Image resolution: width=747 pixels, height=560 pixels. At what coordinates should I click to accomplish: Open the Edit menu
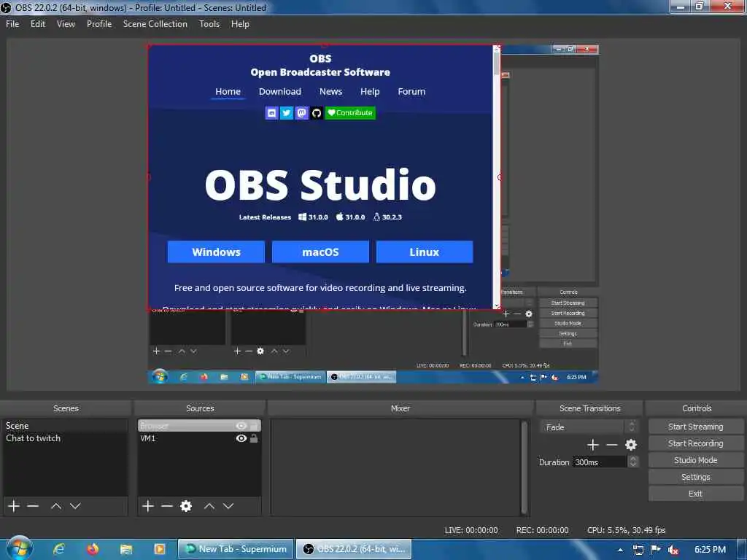pos(38,24)
